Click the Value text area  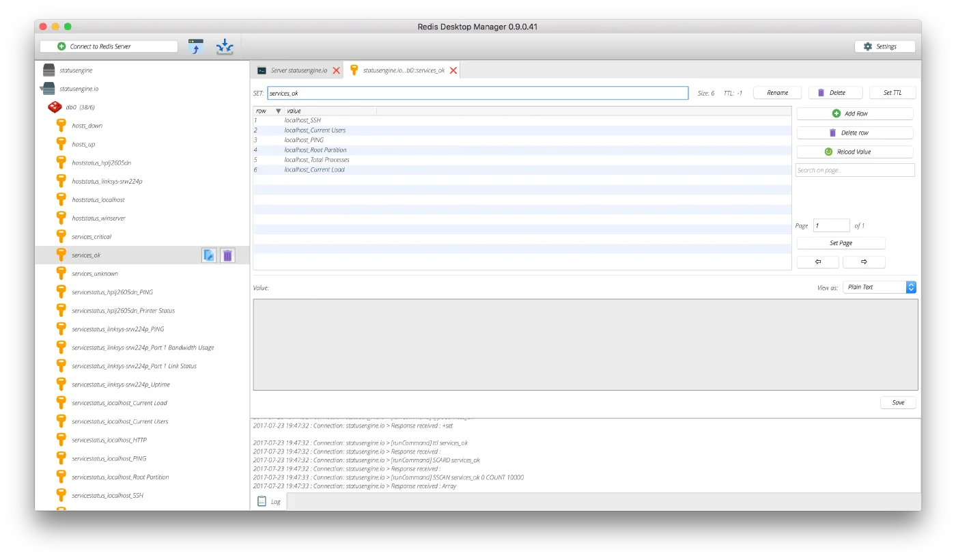click(585, 345)
